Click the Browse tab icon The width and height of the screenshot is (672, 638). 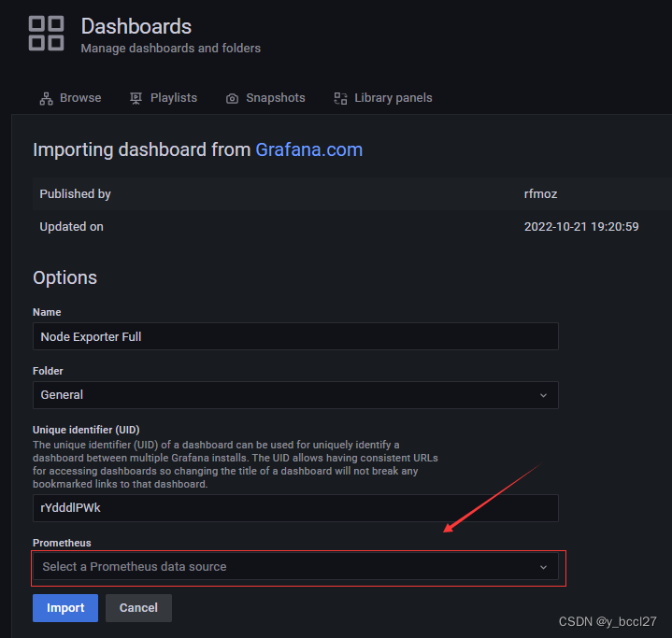(x=47, y=99)
